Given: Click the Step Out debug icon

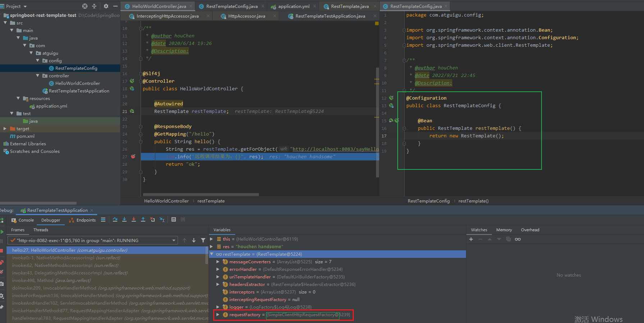Looking at the screenshot, I should point(143,219).
